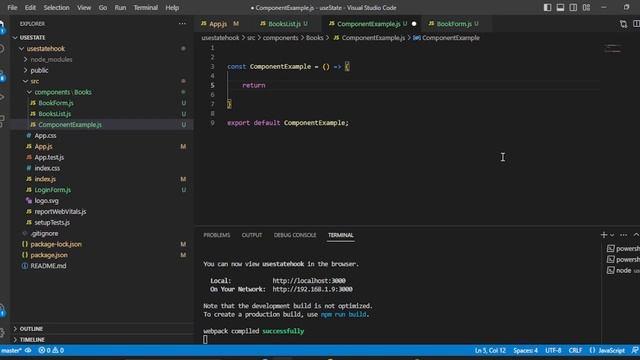The width and height of the screenshot is (640, 360).
Task: Click the JS icon of BookForm.js in Explorer
Action: [x=33, y=103]
